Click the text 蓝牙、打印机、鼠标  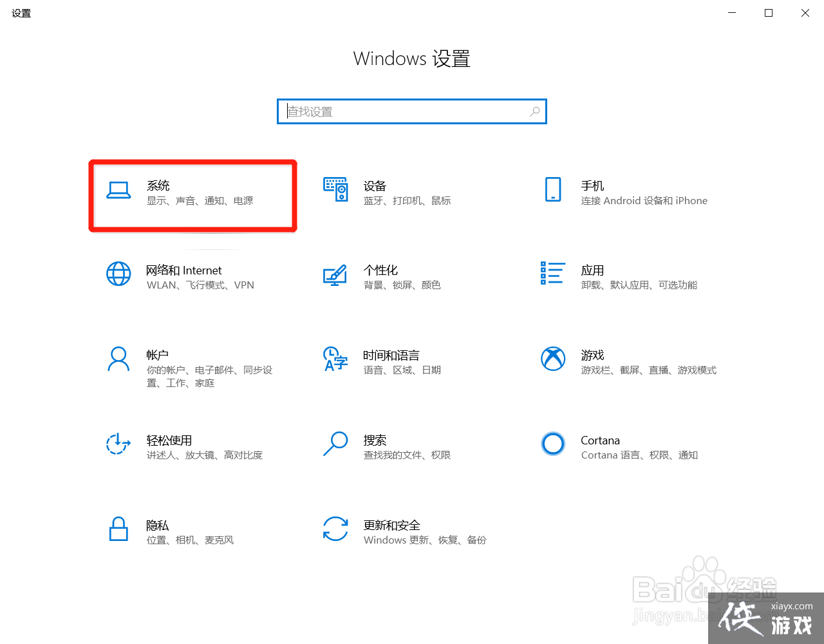[x=407, y=201]
